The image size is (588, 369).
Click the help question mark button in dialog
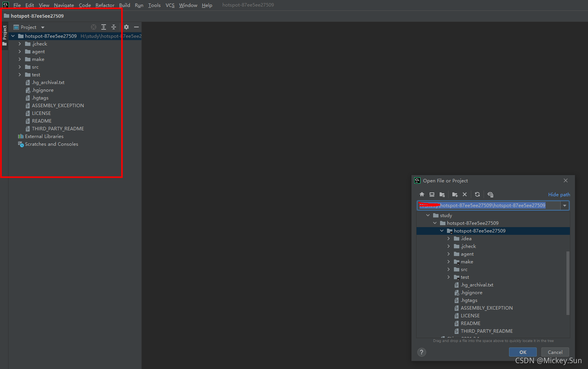(422, 352)
